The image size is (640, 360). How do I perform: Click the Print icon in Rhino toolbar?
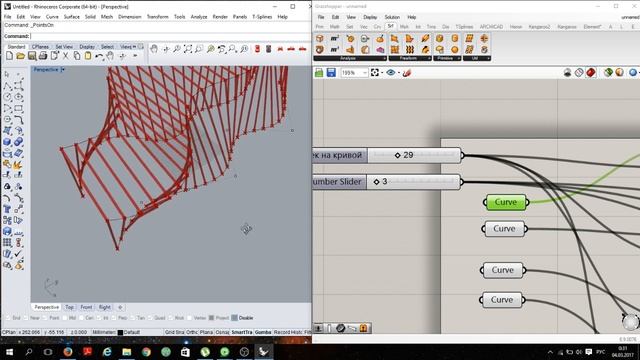click(x=43, y=56)
